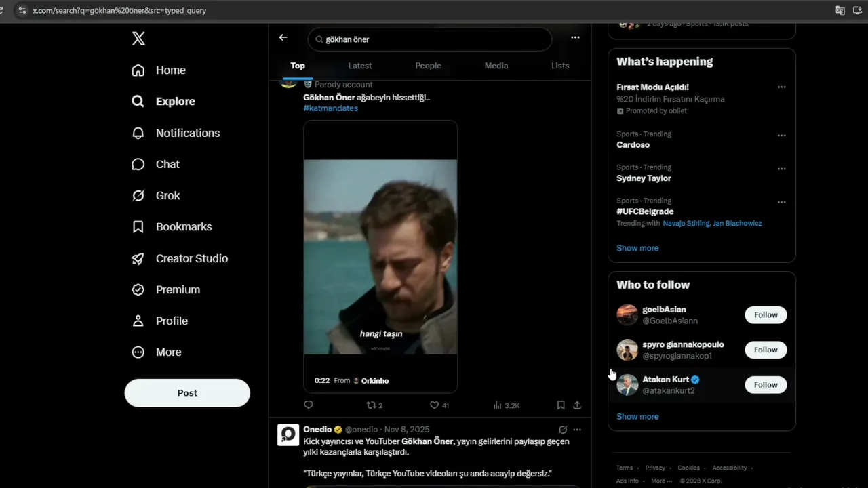Open the Terms footer link
The image size is (868, 488).
tap(625, 468)
